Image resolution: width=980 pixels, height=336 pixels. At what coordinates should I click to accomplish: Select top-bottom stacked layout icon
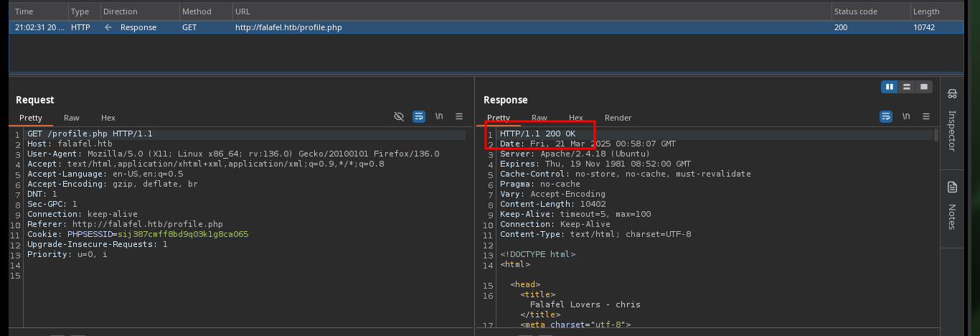[x=907, y=87]
